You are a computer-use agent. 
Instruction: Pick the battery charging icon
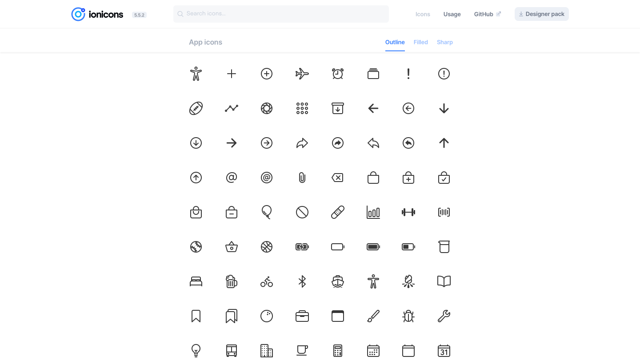click(302, 247)
